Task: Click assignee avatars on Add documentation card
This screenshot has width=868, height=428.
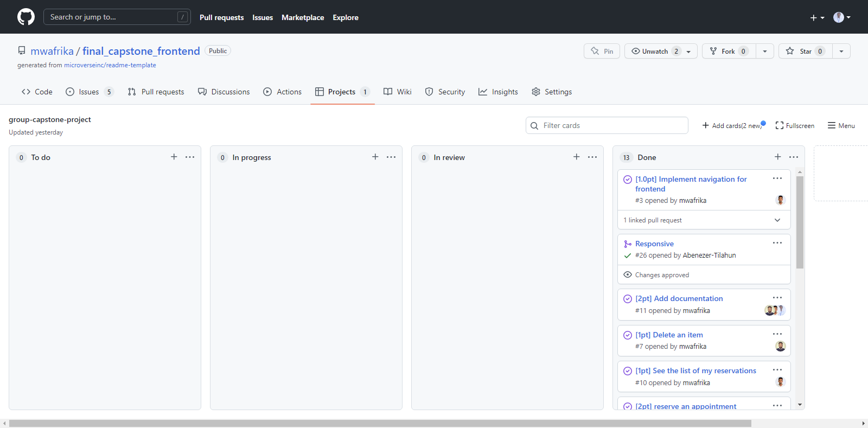Action: tap(775, 310)
